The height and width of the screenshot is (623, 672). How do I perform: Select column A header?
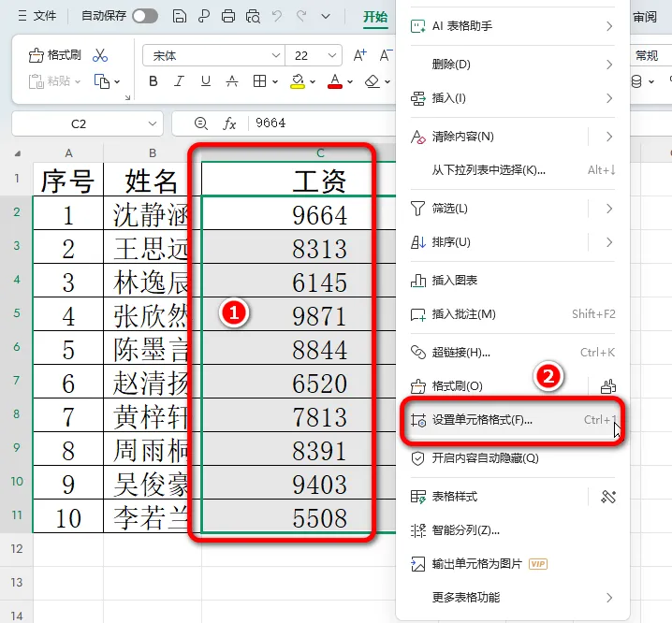(x=68, y=153)
